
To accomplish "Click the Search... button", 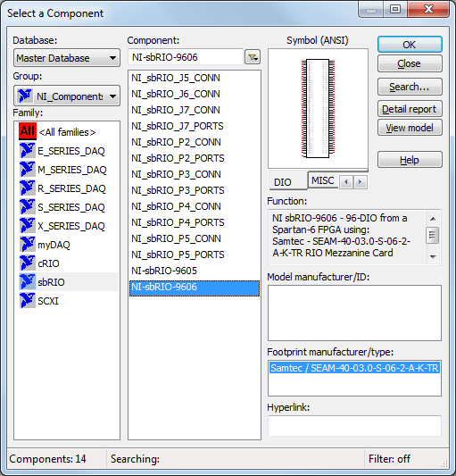I will 410,87.
